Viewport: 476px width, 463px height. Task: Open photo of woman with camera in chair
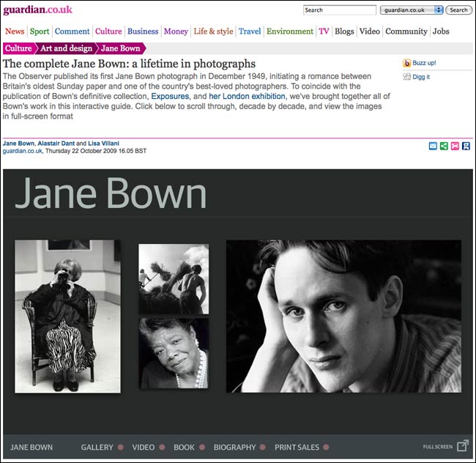(x=67, y=316)
